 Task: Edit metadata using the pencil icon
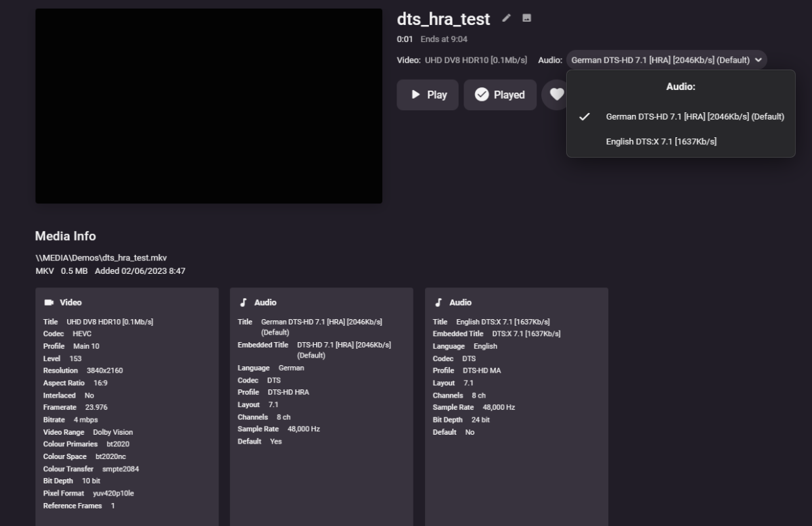(x=506, y=19)
